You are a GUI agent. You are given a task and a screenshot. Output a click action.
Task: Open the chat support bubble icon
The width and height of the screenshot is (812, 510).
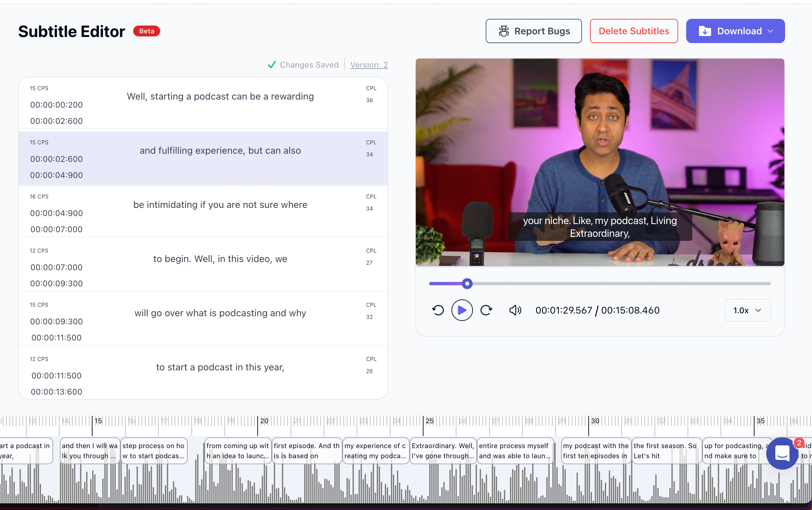coord(782,453)
